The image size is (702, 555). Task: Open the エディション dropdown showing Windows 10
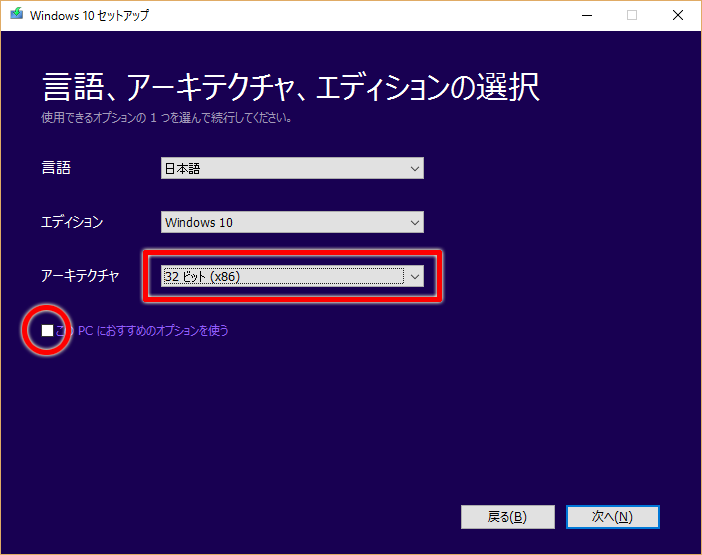point(292,222)
